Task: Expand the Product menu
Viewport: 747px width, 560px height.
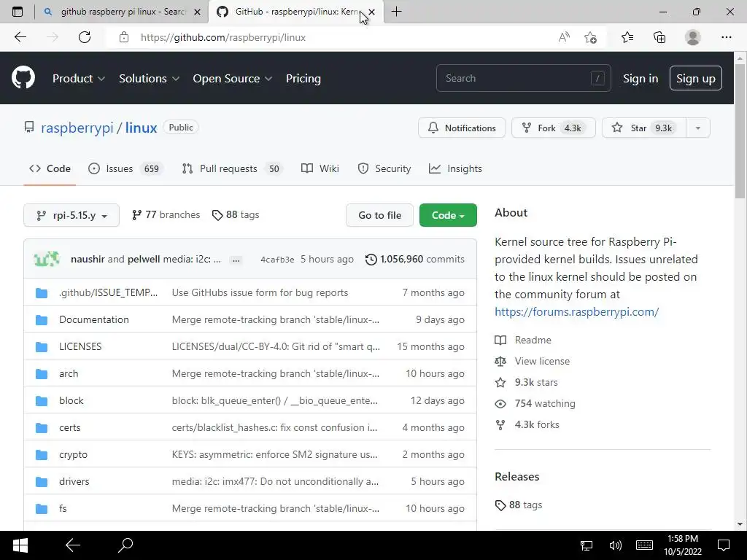Action: coord(79,79)
